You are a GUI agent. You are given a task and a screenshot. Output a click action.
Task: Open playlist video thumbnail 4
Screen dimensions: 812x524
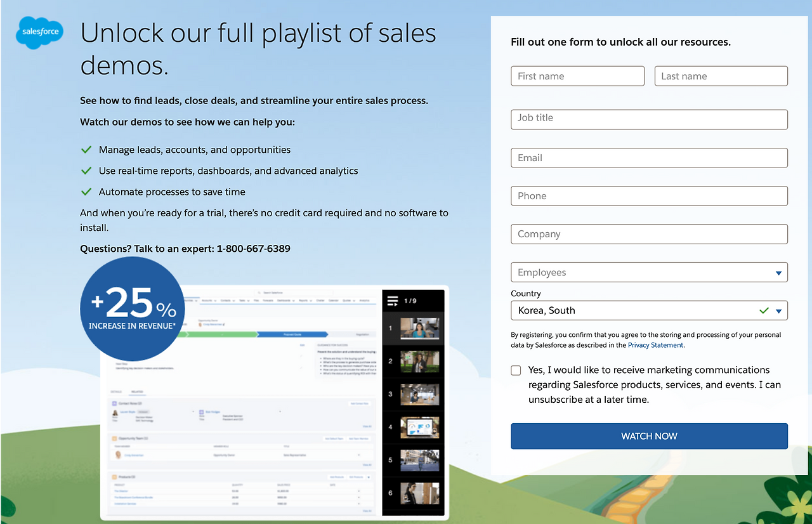point(419,428)
